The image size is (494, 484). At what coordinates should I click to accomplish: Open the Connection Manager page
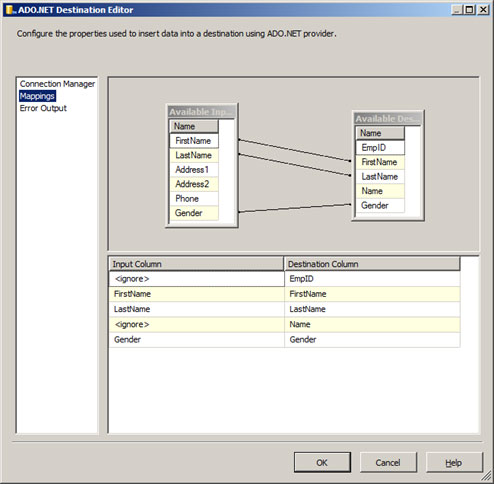pos(57,84)
